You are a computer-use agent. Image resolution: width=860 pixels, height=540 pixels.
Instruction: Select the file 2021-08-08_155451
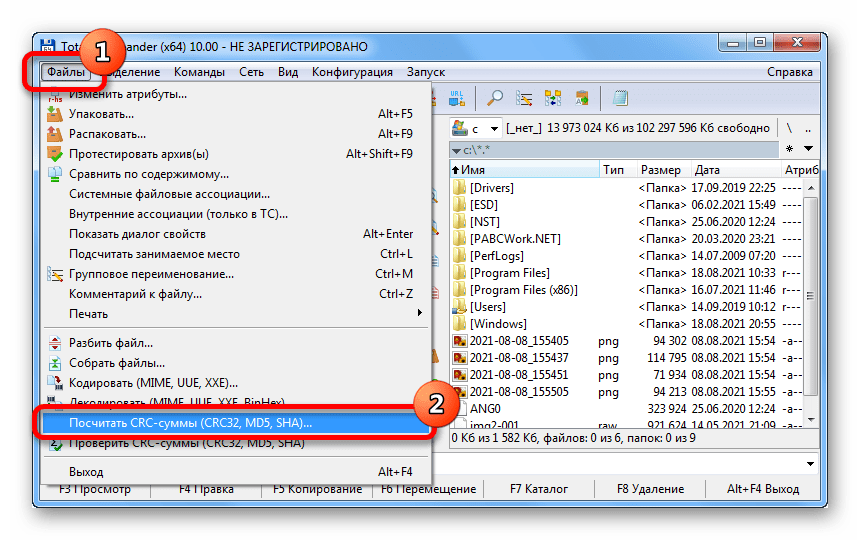tap(627, 375)
